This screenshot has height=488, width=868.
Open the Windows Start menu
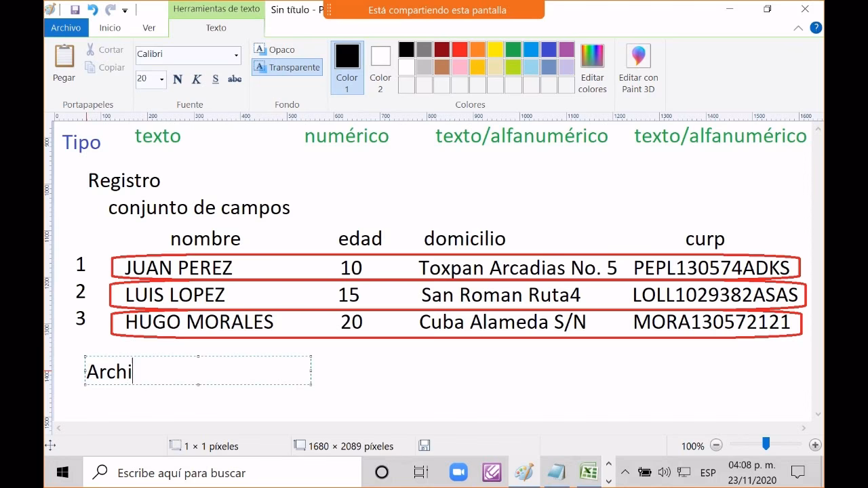tap(63, 472)
